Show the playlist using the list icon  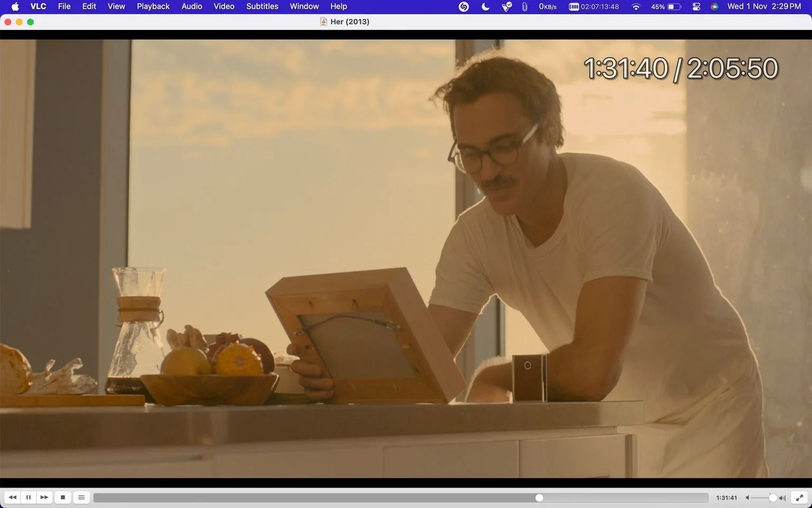(81, 497)
